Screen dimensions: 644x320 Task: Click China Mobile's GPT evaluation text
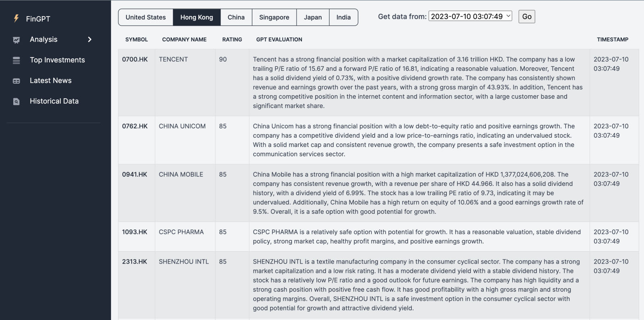coord(418,193)
